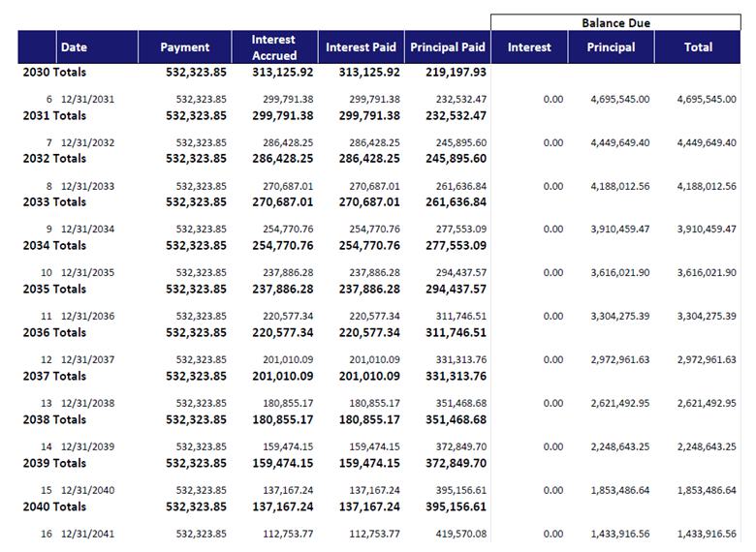Select the Payment column header
The width and height of the screenshot is (756, 552).
184,47
